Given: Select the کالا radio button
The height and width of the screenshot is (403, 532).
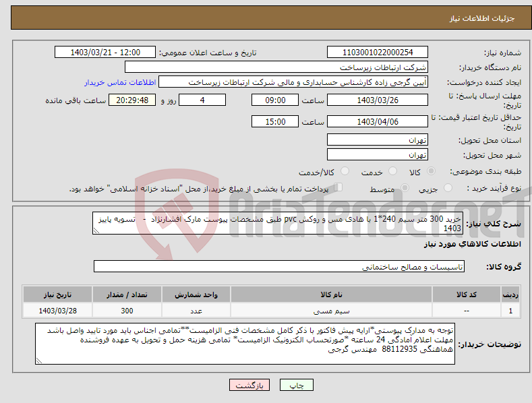Looking at the screenshot, I should pos(431,171).
